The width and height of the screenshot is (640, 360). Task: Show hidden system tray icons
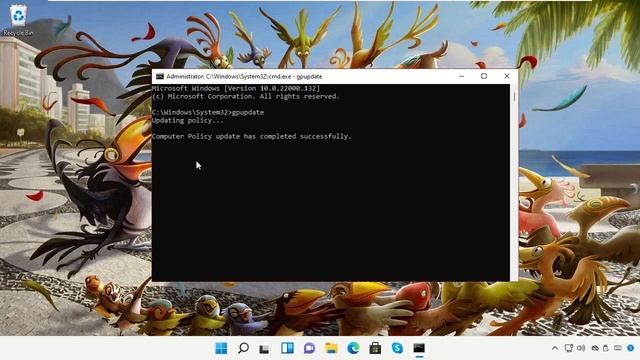[555, 348]
